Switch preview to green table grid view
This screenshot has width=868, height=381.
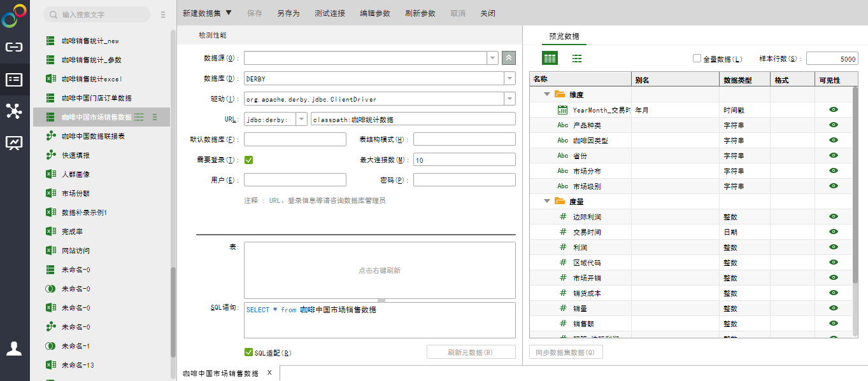[x=550, y=59]
